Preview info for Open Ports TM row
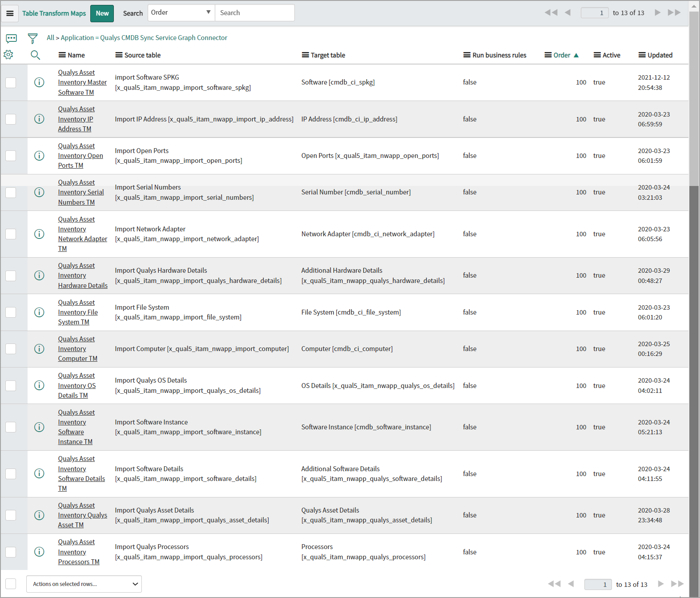Viewport: 700px width, 598px height. (39, 156)
